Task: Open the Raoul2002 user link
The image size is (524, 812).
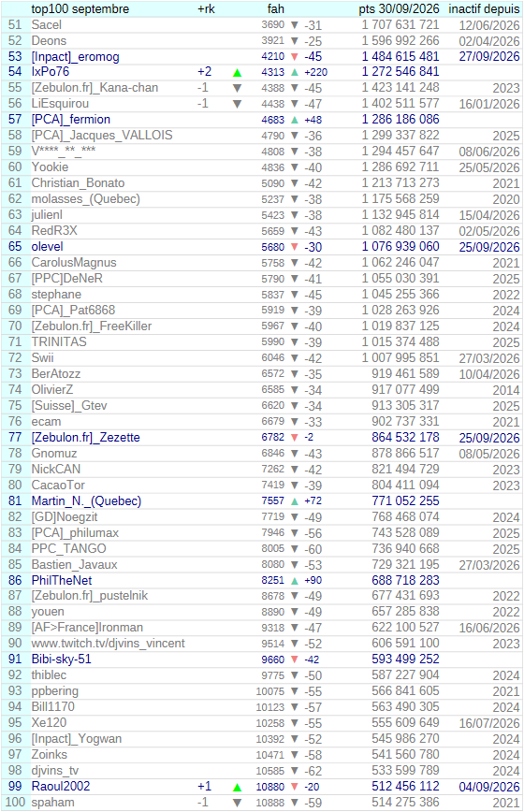Action: [61, 786]
